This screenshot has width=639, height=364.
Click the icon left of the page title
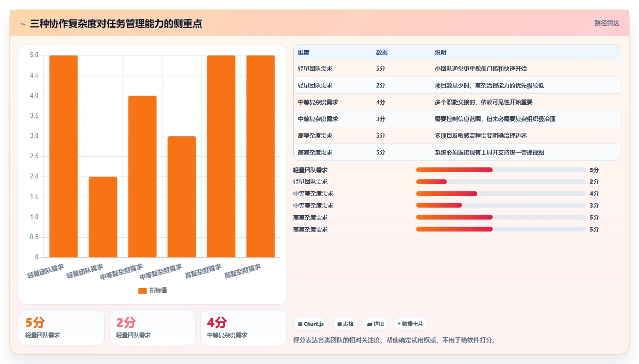[22, 23]
